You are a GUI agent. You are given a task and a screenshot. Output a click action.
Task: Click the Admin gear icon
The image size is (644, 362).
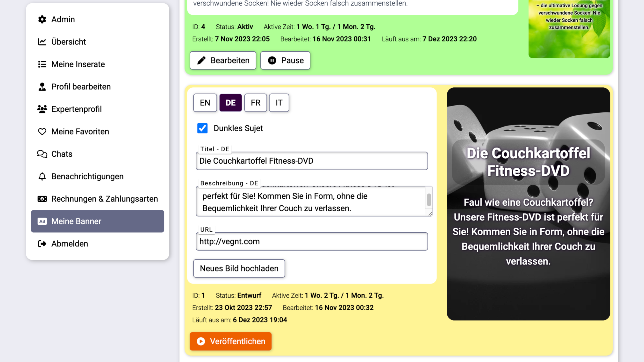point(42,19)
